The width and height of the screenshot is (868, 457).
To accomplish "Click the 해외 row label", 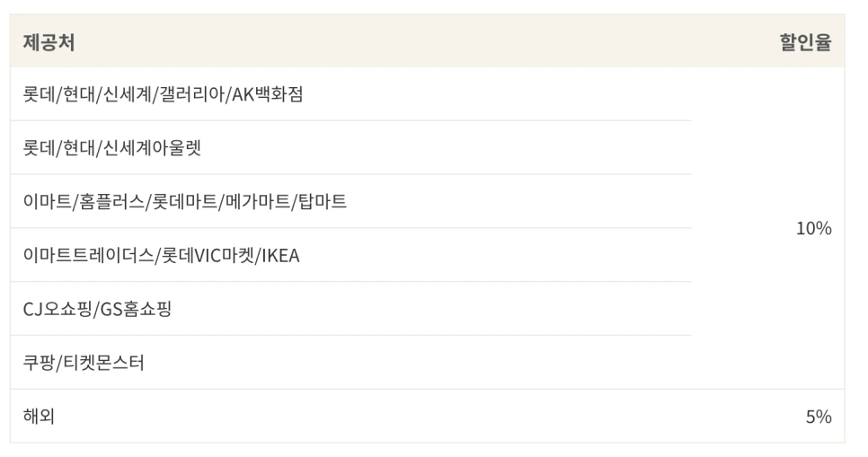I will click(39, 416).
